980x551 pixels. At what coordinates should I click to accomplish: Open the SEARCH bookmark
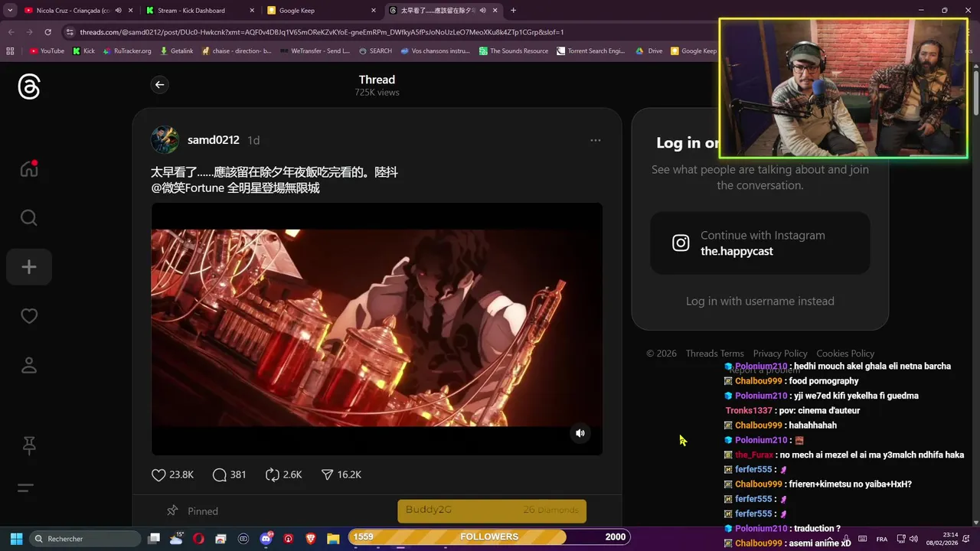(x=375, y=51)
